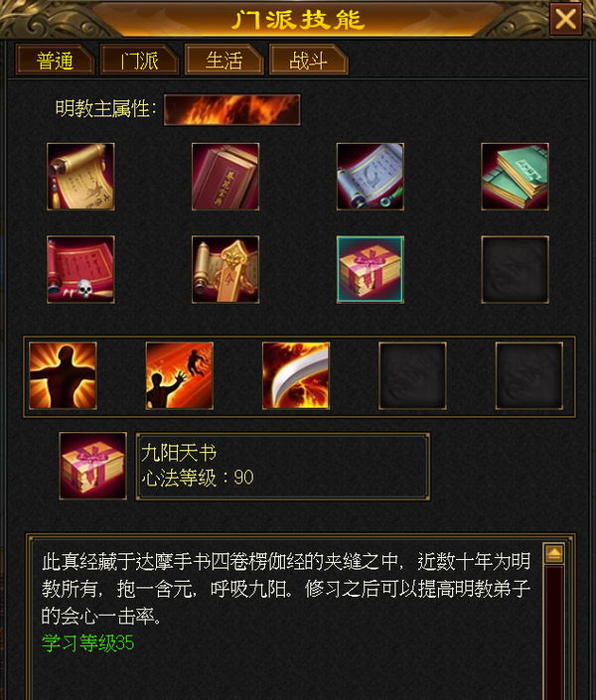This screenshot has height=700, width=596.
Task: Click the flame 明教主属性 attribute bar
Action: pos(231,109)
